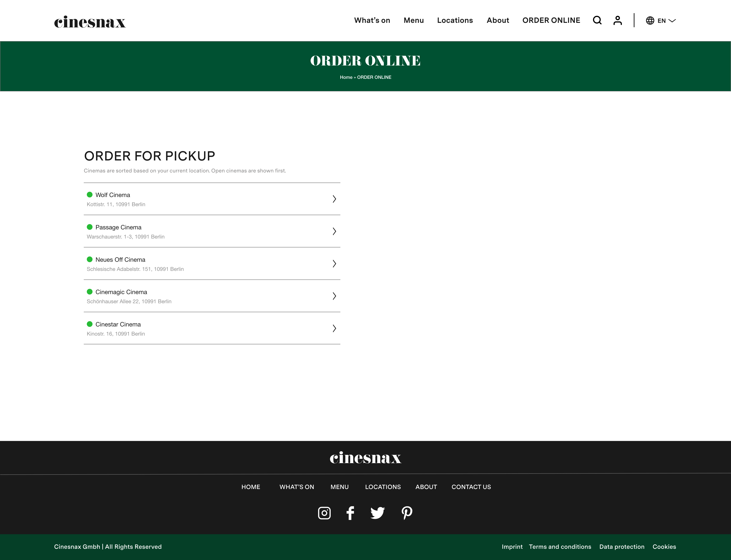Image resolution: width=731 pixels, height=560 pixels.
Task: Open the user account icon
Action: coord(617,20)
